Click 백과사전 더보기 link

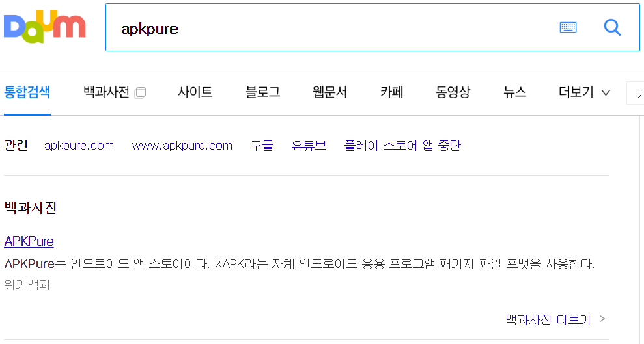[555, 319]
